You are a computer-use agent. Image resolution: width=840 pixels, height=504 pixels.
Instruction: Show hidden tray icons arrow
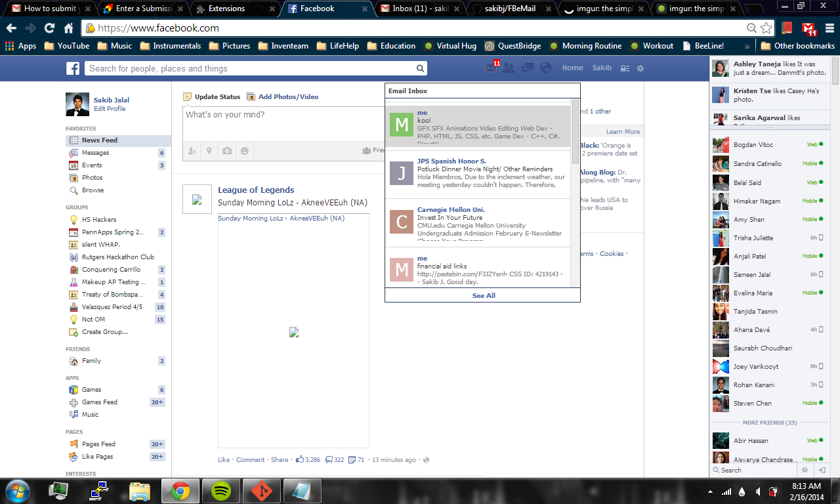710,492
